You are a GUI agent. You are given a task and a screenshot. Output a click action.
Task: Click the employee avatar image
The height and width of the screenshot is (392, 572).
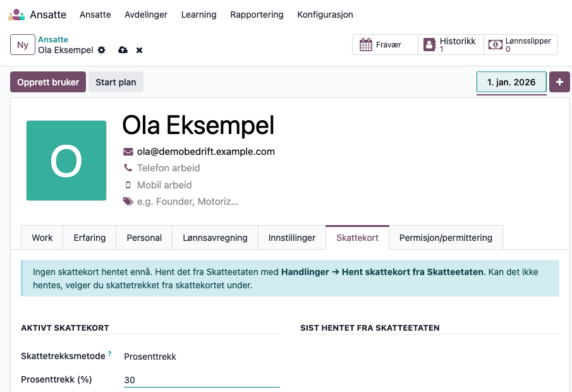(x=66, y=161)
